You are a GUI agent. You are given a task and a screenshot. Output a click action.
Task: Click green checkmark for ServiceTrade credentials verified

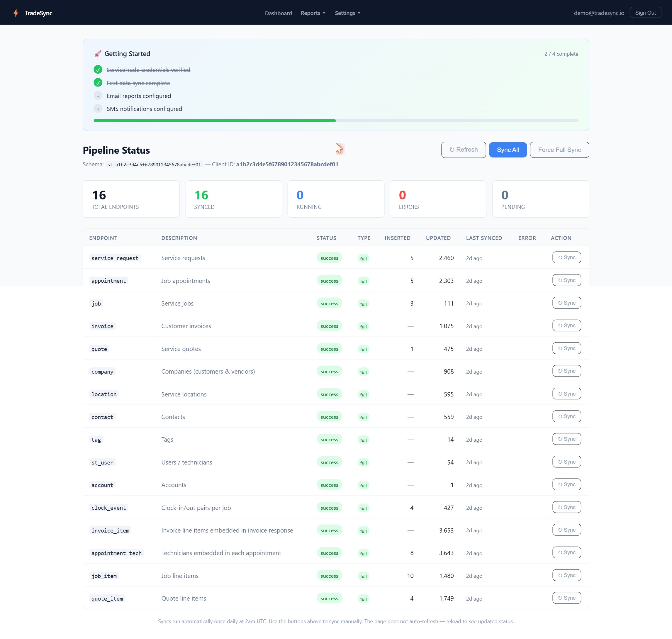click(98, 70)
